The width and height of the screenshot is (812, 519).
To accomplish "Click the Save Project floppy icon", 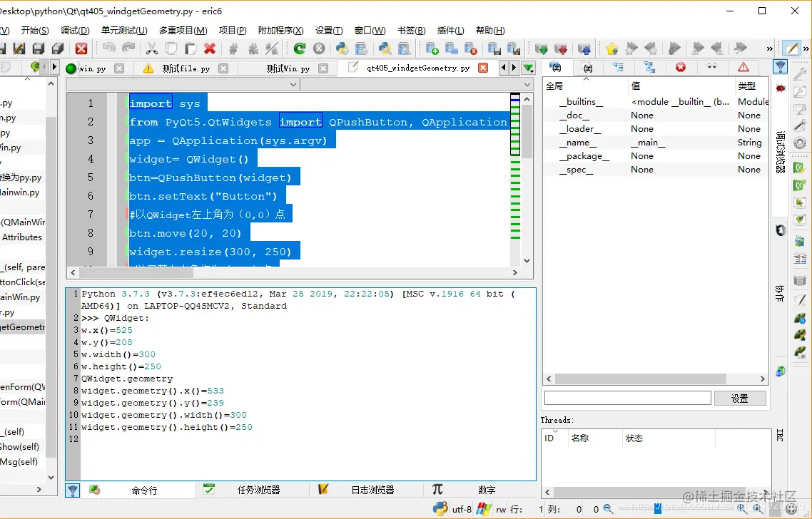I will [x=494, y=48].
